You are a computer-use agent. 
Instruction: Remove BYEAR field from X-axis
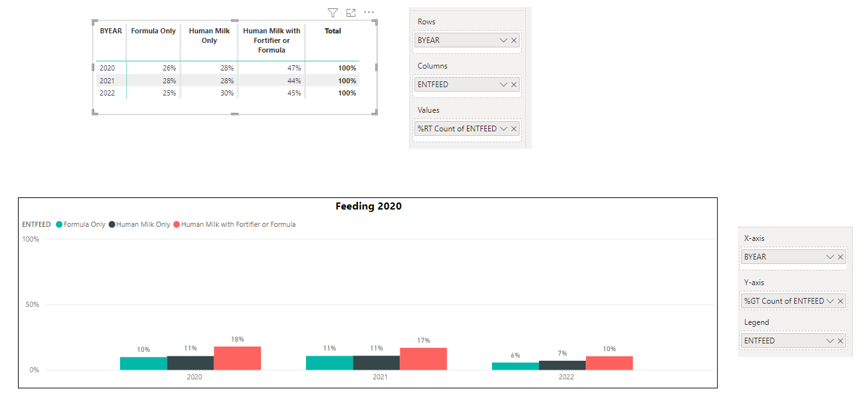click(x=840, y=257)
